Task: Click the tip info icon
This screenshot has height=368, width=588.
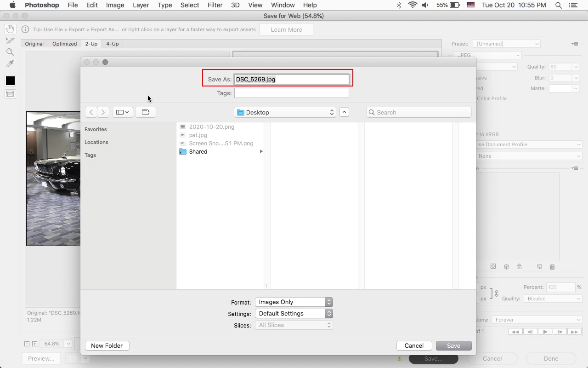Action: point(25,29)
